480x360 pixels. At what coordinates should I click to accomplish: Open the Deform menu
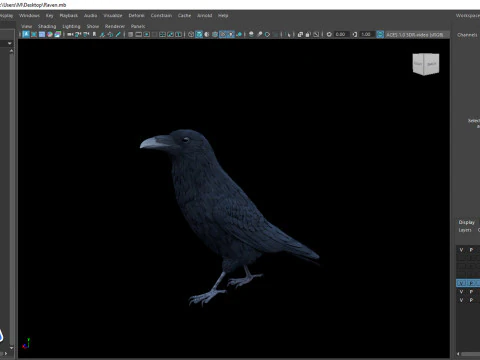click(136, 15)
